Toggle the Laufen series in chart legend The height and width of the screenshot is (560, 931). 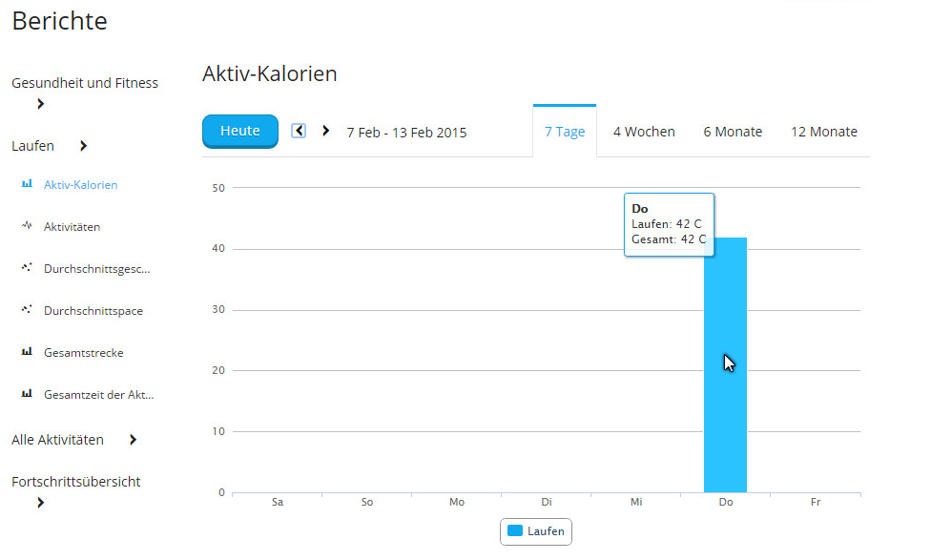(536, 531)
